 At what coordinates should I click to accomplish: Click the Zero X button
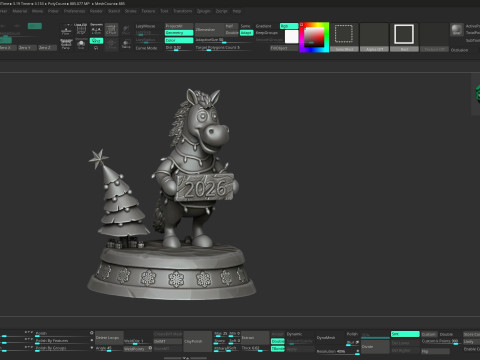8,48
